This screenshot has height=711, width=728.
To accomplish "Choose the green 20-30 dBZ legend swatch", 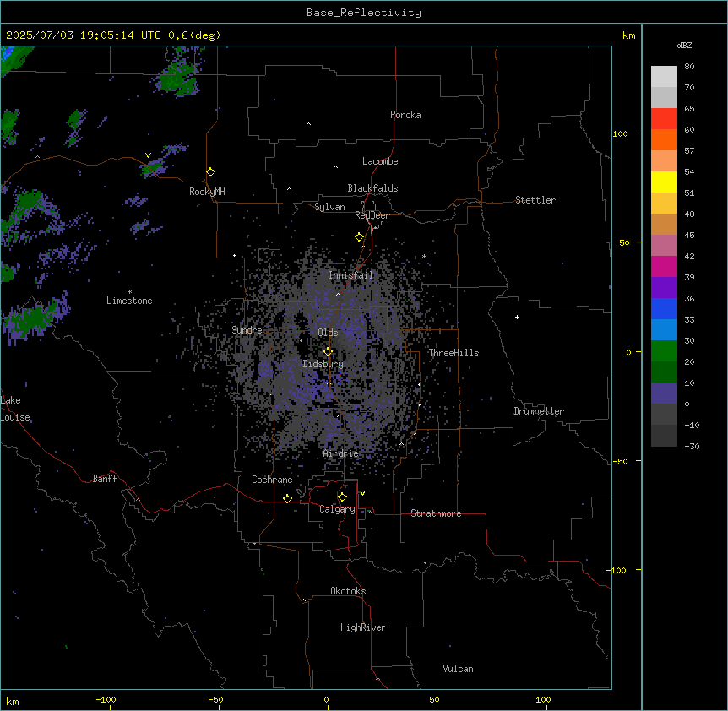I will pos(664,351).
